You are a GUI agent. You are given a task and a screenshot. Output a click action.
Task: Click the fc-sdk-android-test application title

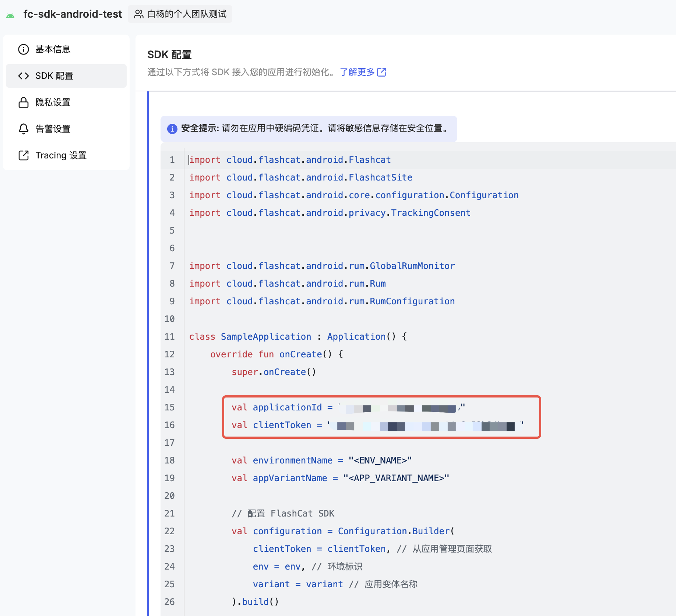point(73,14)
